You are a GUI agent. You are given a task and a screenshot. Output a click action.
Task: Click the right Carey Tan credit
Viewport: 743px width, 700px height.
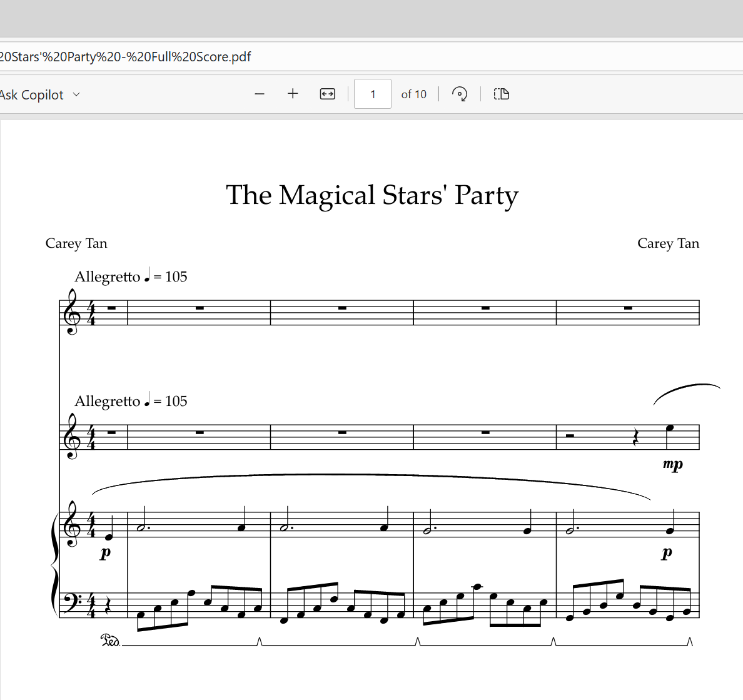coord(668,243)
